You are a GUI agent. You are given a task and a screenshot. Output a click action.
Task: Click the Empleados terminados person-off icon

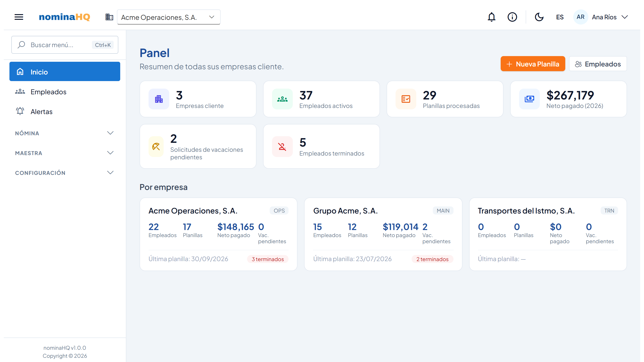[x=282, y=147]
